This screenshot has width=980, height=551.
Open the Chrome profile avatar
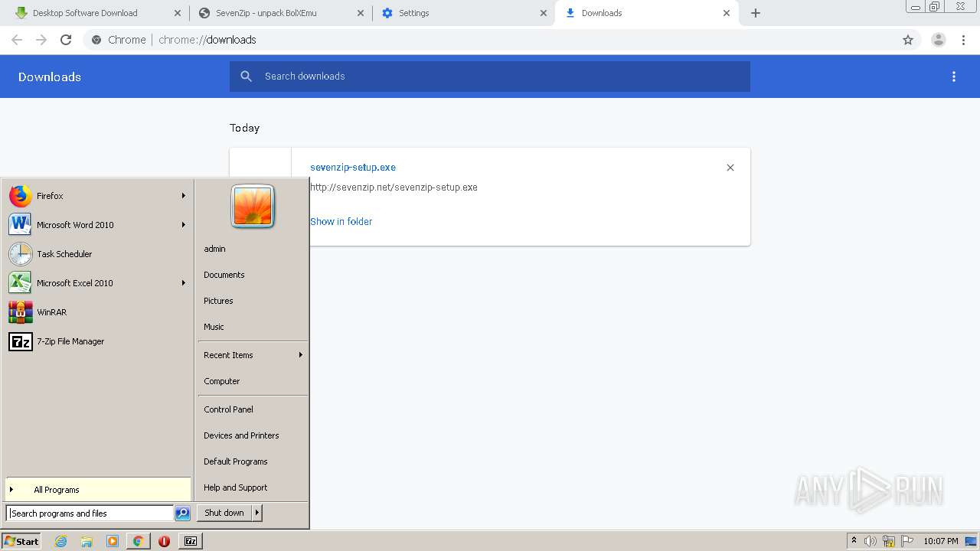938,40
